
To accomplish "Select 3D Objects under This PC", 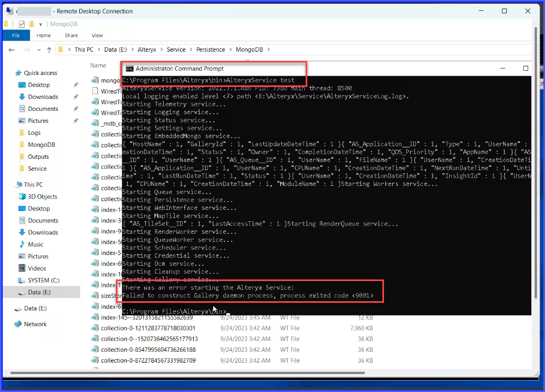I will pos(42,197).
